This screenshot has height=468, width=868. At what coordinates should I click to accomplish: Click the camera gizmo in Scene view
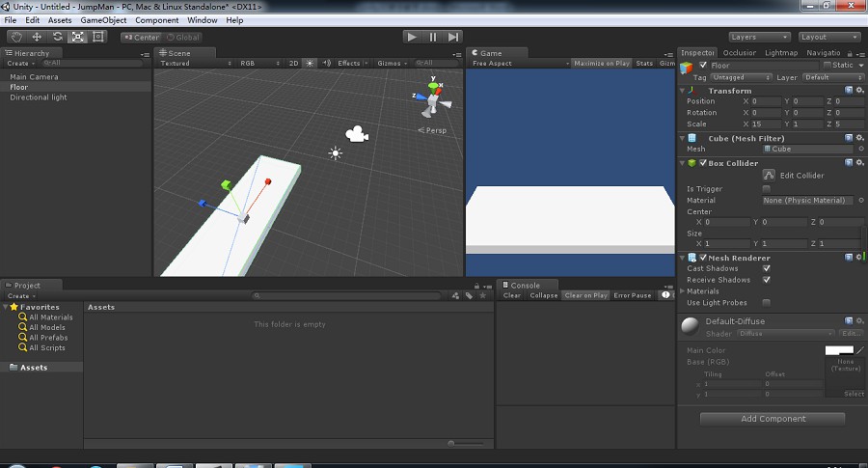(x=357, y=134)
